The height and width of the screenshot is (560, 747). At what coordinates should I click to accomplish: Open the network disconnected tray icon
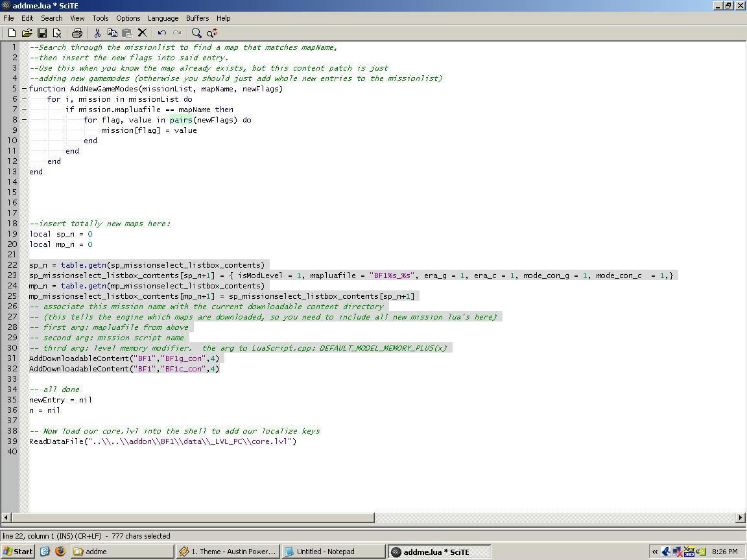677,552
